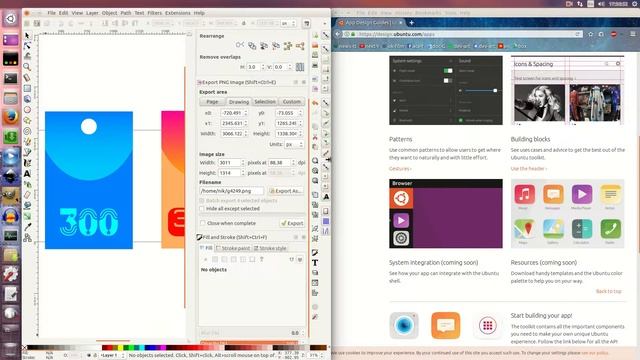
Task: Open the Filters menu
Action: tap(155, 13)
